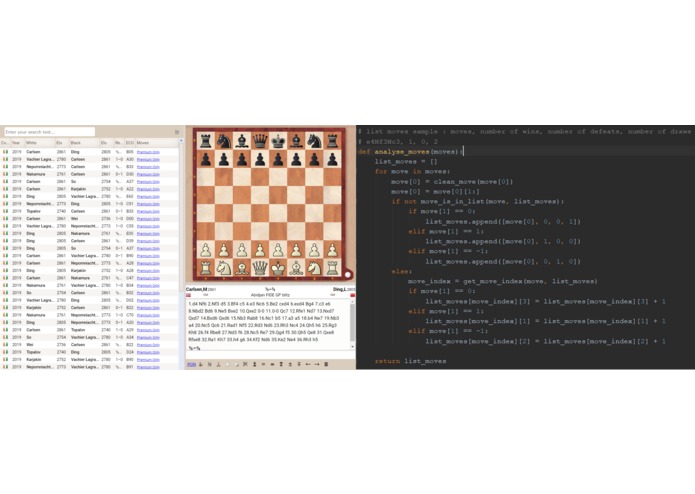Click the Abidjan FIDE GP blitz event text

270,295
